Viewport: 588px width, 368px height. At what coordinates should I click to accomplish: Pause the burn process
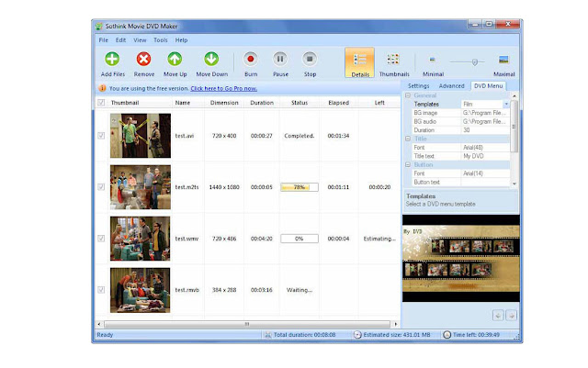[280, 60]
